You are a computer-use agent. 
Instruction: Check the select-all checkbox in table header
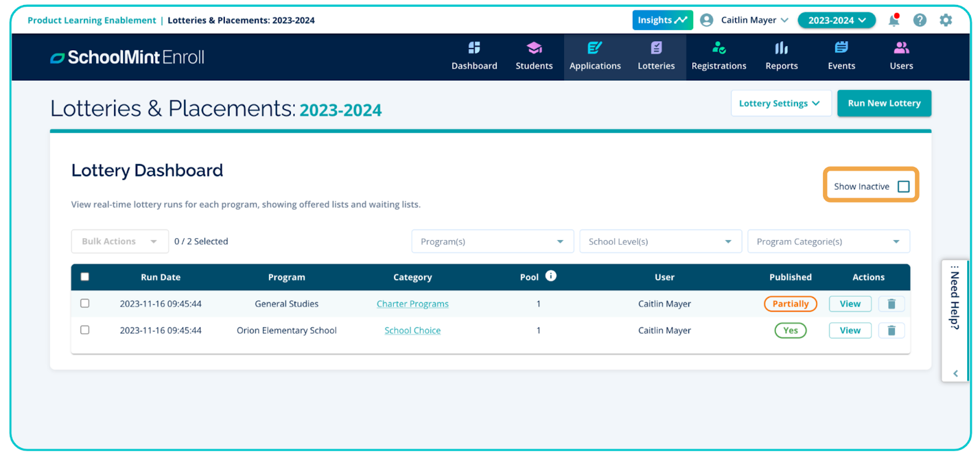[85, 277]
